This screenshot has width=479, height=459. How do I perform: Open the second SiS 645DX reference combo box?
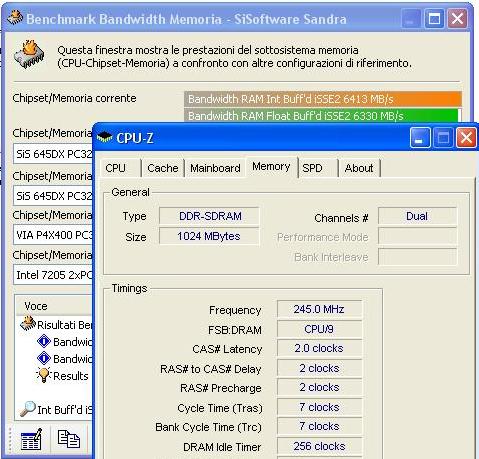(x=53, y=196)
